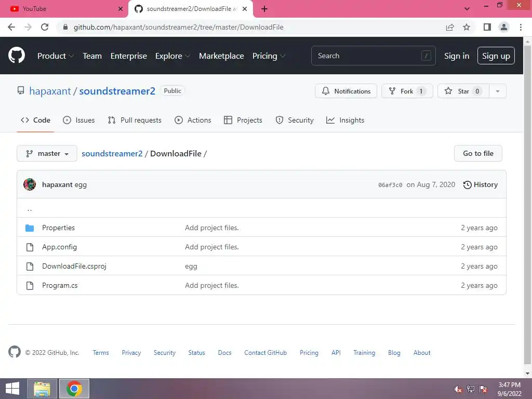Click the Notifications button
532x399 pixels.
[x=345, y=91]
